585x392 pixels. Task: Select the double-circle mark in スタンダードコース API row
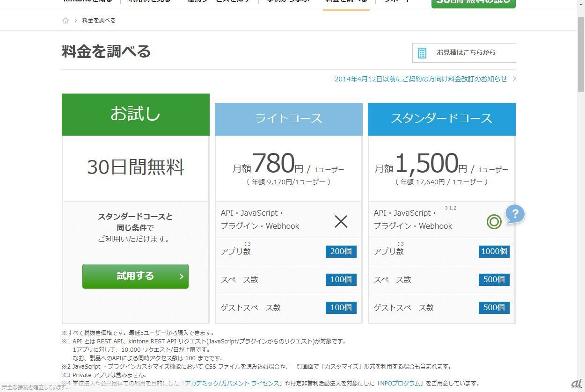point(494,221)
